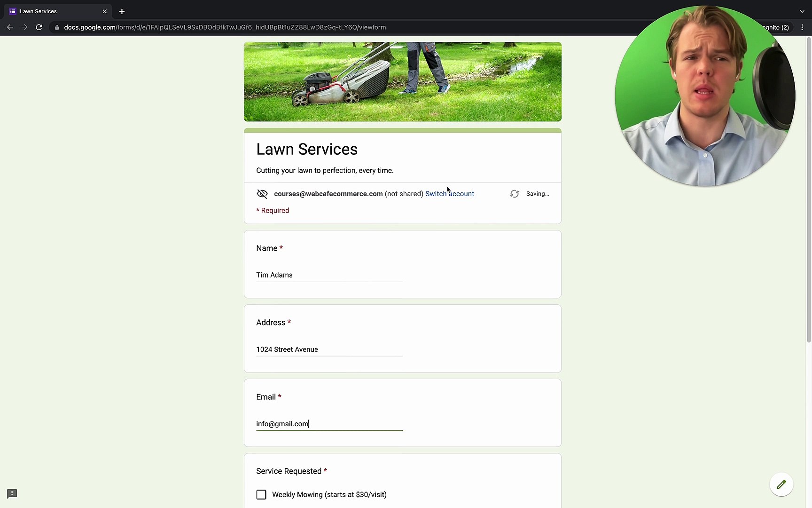This screenshot has width=812, height=508.
Task: Report a problem using the bottom-left icon
Action: click(x=12, y=493)
